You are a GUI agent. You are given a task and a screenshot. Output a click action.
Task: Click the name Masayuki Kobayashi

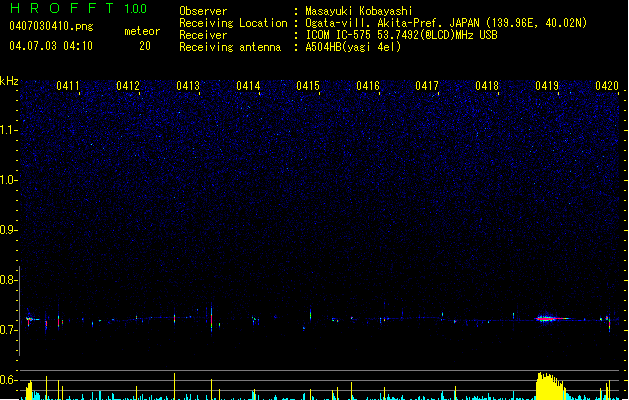359,11
